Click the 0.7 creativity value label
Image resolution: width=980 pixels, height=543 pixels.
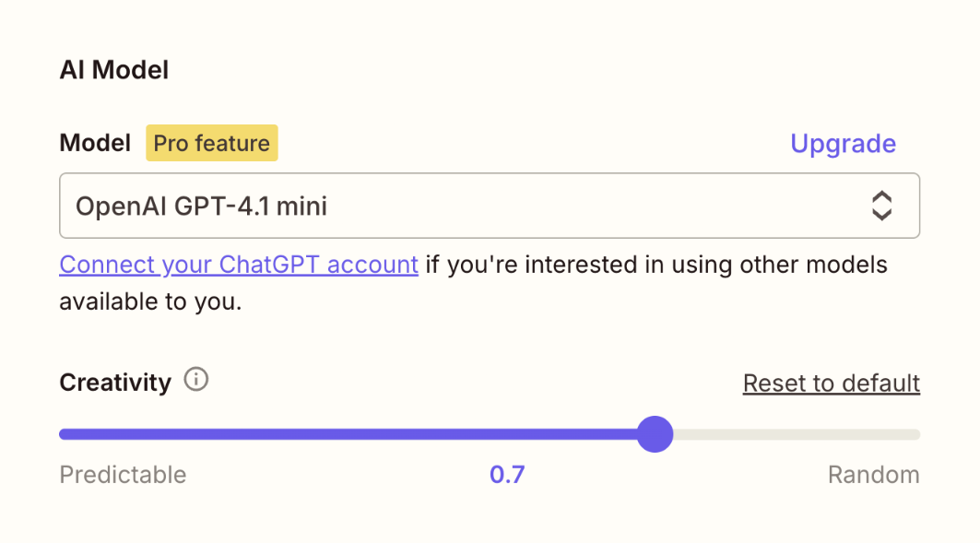pyautogui.click(x=507, y=474)
